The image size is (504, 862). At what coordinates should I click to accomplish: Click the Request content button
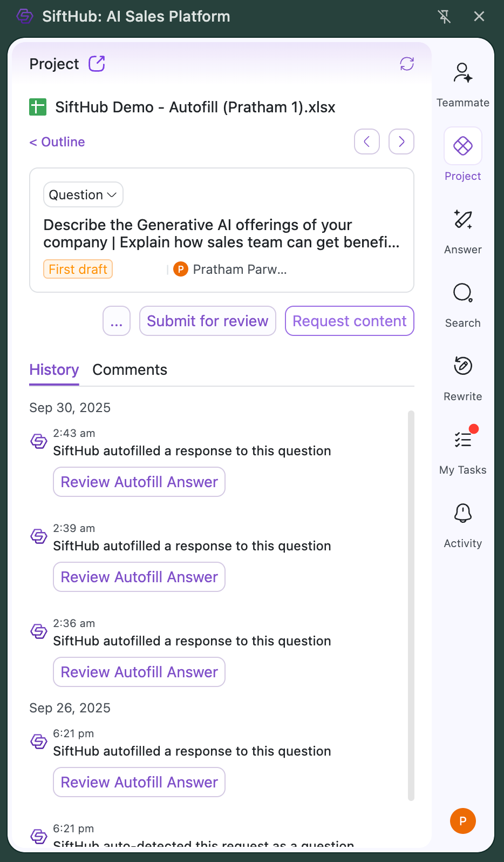pos(349,321)
